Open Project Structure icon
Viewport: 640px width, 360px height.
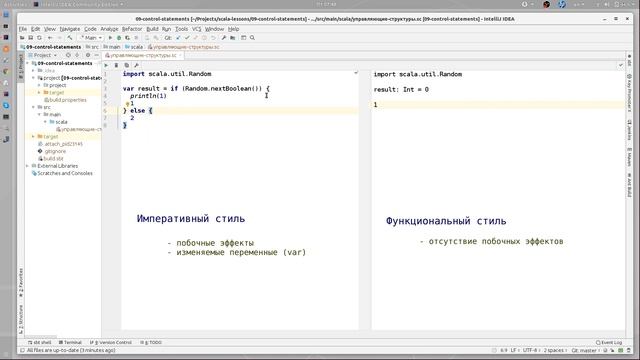coord(233,38)
